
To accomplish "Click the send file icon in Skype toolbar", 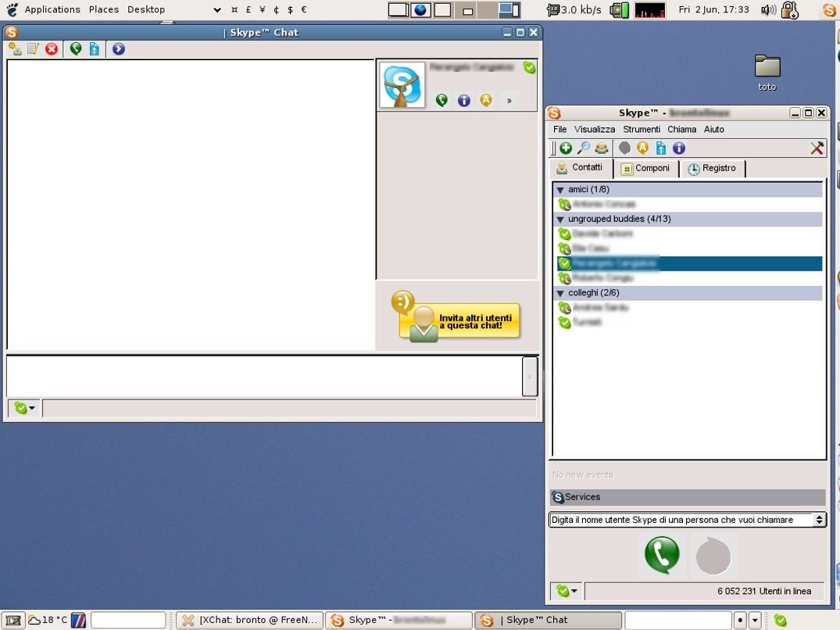I will [x=661, y=149].
